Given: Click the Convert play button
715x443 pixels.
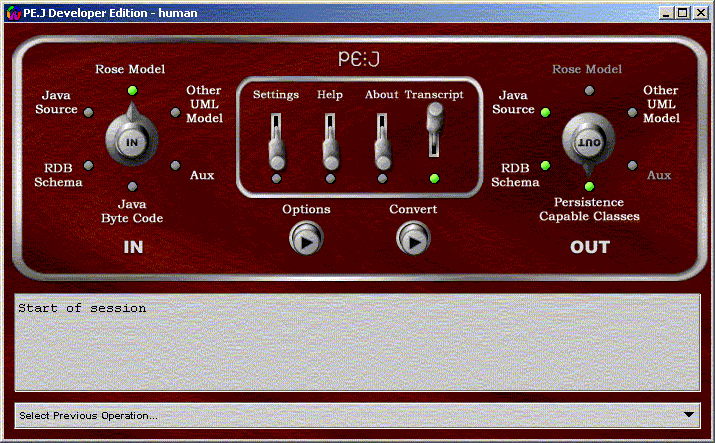Looking at the screenshot, I should click(x=414, y=238).
